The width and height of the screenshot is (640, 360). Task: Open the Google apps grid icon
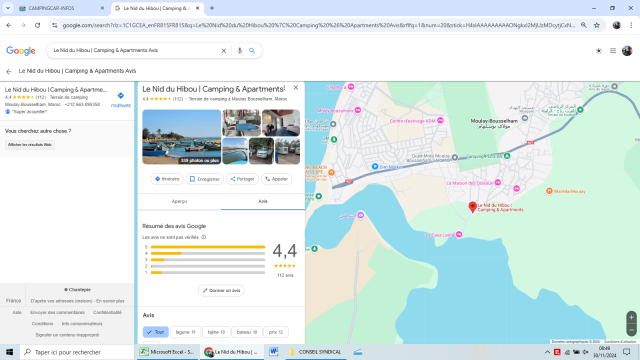coord(613,51)
